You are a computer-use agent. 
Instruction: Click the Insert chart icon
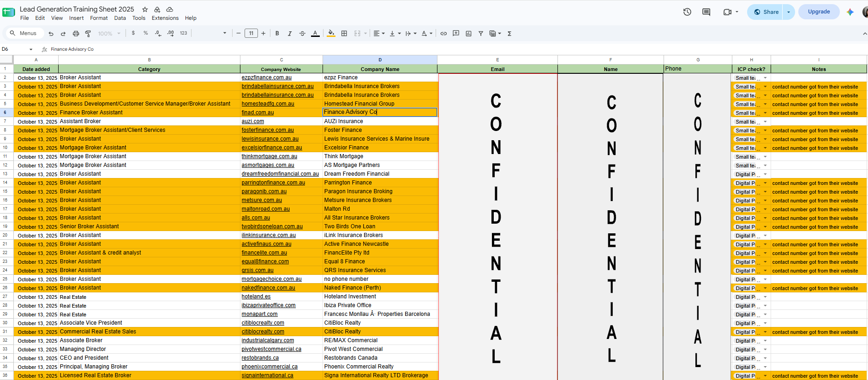pyautogui.click(x=468, y=33)
